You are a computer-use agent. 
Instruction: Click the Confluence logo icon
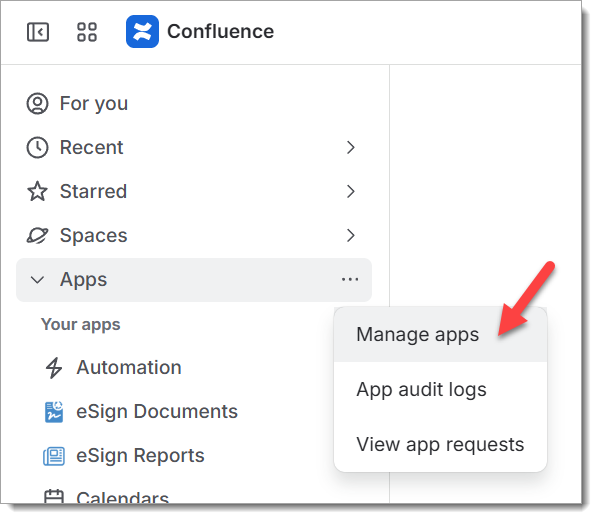142,32
